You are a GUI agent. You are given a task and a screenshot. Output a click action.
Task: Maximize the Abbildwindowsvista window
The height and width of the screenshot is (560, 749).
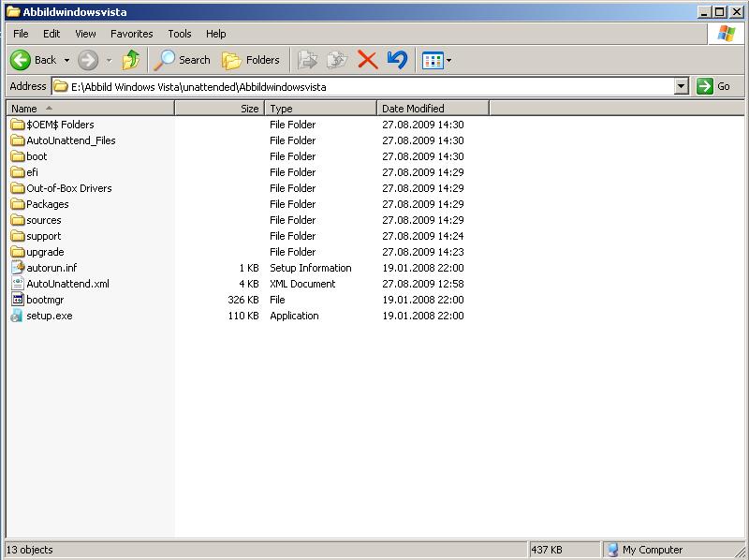[720, 12]
